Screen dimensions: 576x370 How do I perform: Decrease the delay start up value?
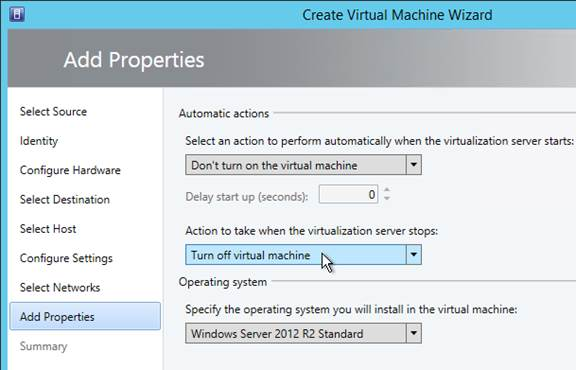[x=387, y=198]
